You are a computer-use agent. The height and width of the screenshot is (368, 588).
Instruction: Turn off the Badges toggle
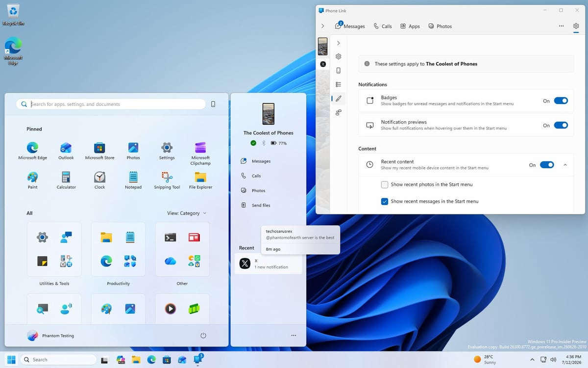tap(561, 101)
